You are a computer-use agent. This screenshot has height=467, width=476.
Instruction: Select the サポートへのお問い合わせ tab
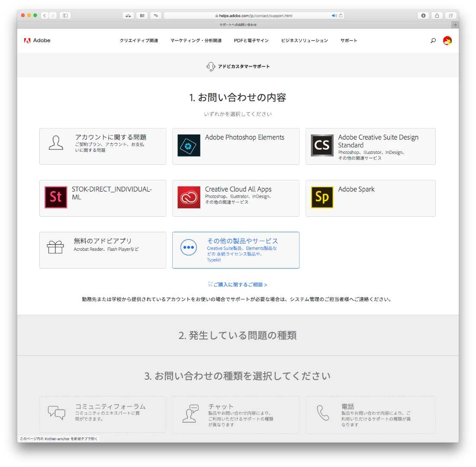coord(238,25)
